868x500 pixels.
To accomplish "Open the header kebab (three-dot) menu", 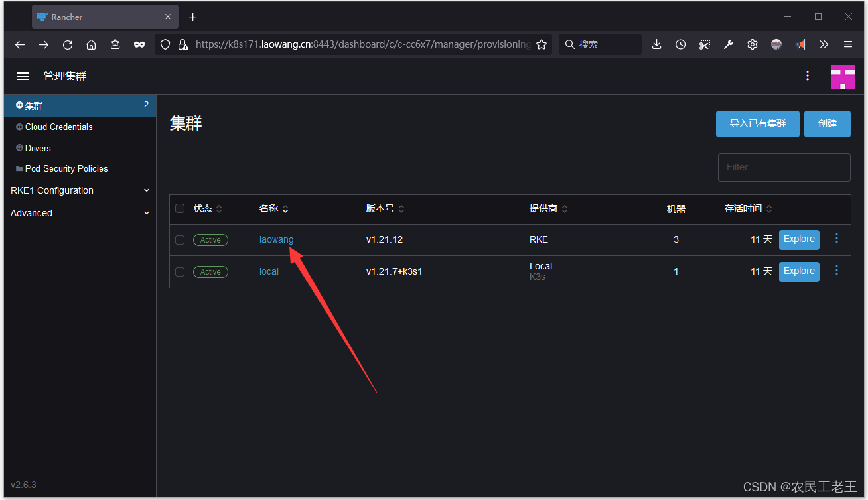I will pyautogui.click(x=807, y=76).
